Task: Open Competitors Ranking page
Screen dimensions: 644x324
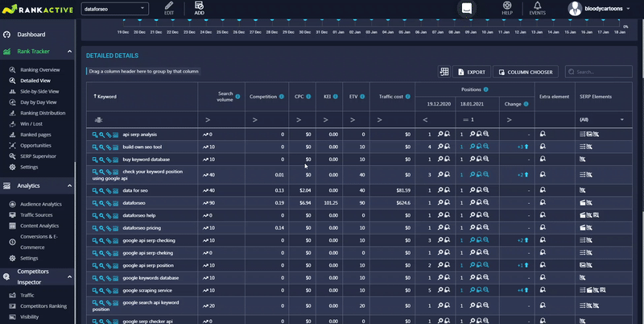Action: point(43,306)
